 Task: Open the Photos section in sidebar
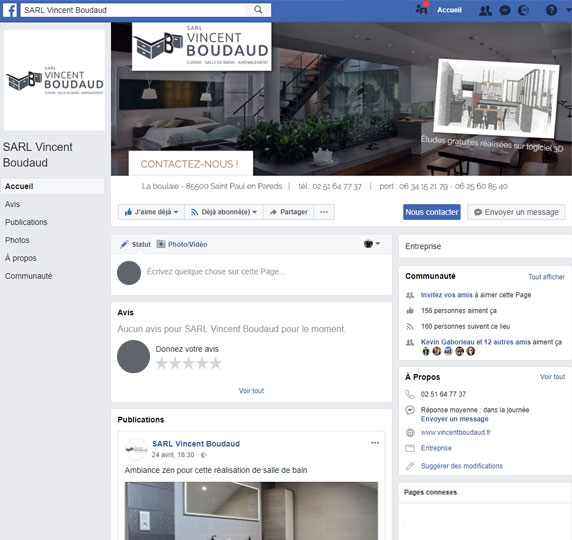[17, 240]
